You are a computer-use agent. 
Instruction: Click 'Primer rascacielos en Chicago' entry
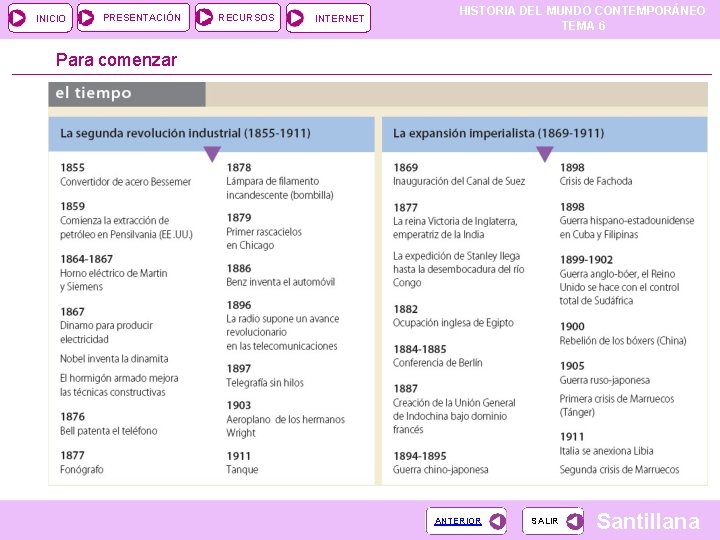pyautogui.click(x=264, y=238)
